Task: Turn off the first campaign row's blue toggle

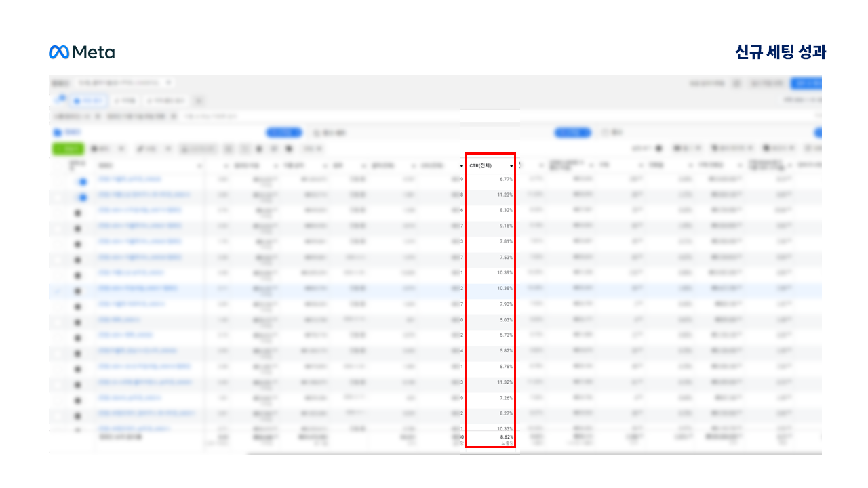Action: click(82, 181)
